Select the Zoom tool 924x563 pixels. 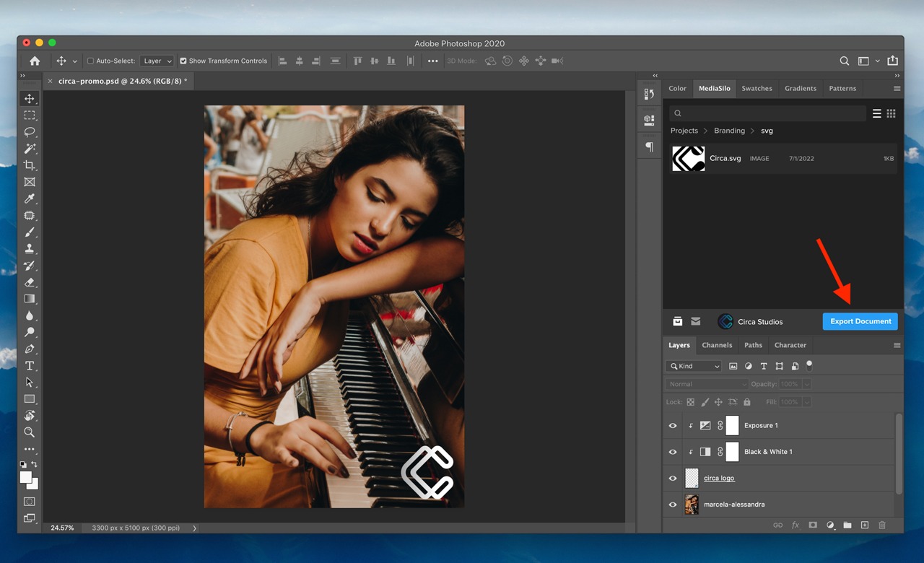tap(30, 432)
